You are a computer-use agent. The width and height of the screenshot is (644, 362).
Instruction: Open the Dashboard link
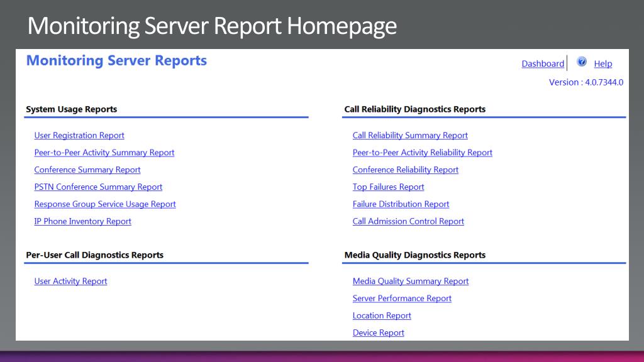543,63
